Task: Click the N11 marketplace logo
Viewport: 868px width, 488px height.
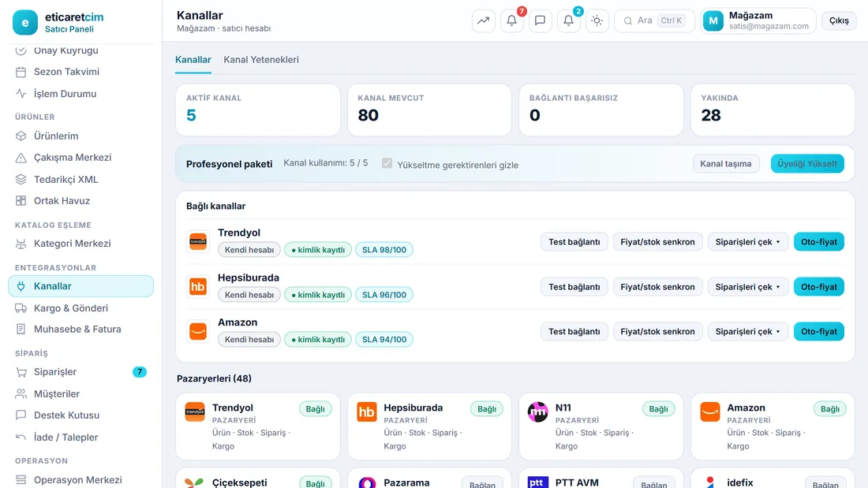Action: [x=537, y=412]
